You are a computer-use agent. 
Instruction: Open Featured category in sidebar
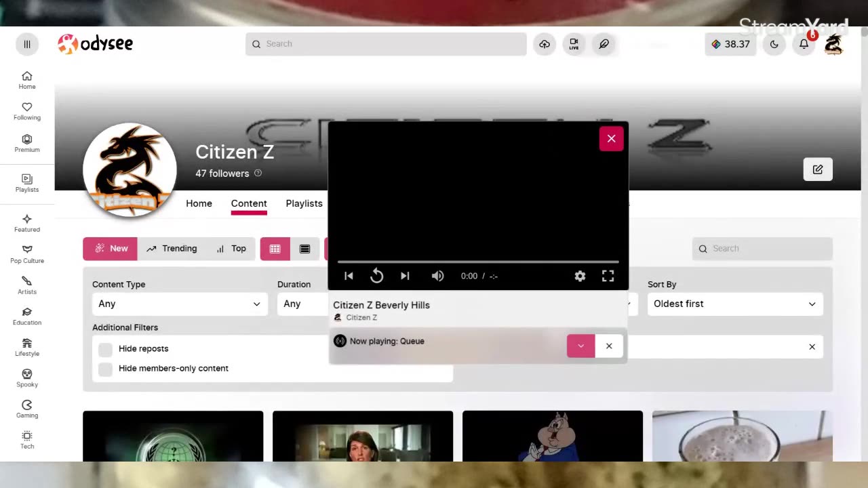coord(27,224)
